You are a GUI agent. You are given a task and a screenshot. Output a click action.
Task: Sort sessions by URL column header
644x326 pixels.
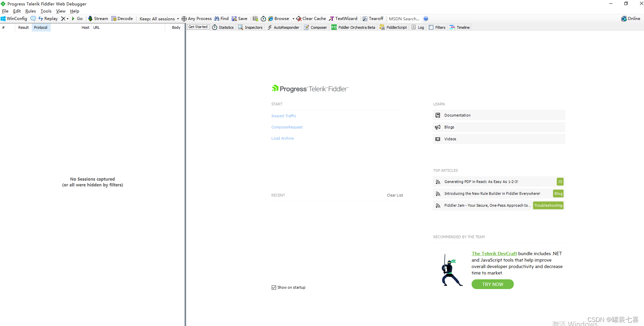click(128, 27)
